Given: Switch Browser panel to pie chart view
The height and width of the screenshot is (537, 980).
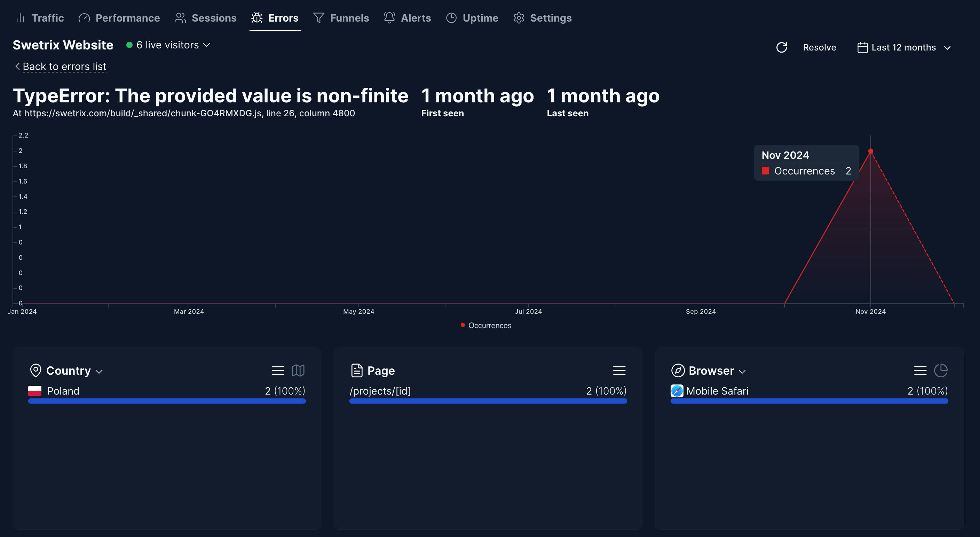Looking at the screenshot, I should 941,370.
